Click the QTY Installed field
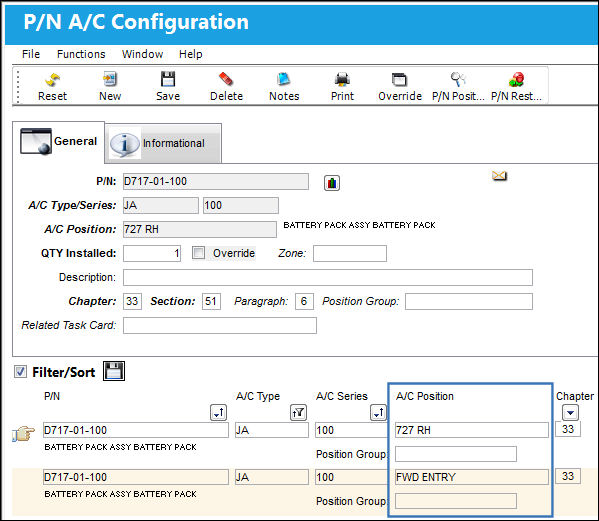599x521 pixels. tap(152, 253)
